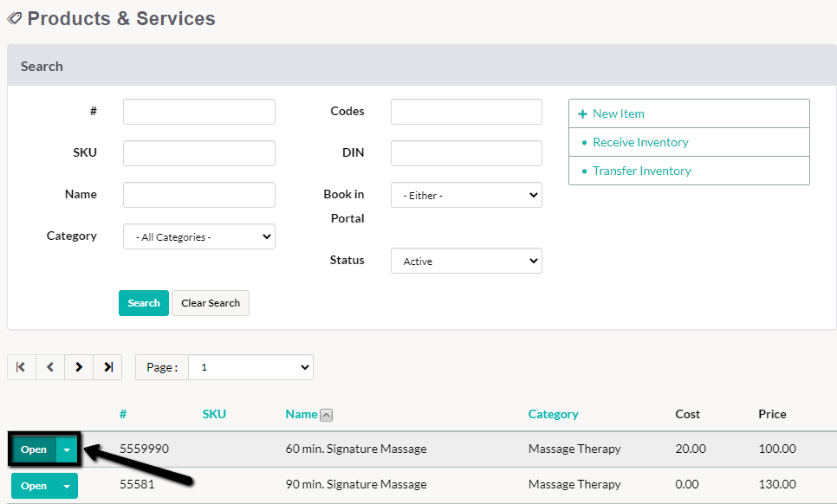
Task: Click the Search button
Action: point(143,303)
